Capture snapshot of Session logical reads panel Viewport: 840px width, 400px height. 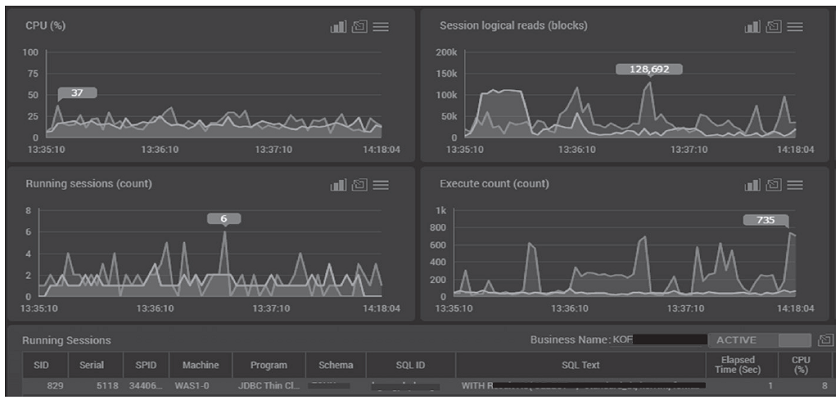(773, 27)
